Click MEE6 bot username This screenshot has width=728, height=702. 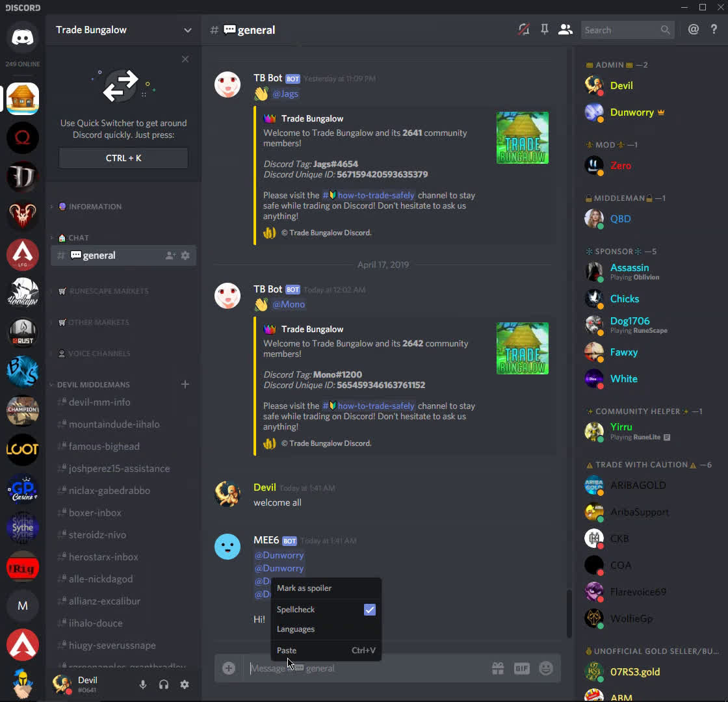[x=266, y=540]
